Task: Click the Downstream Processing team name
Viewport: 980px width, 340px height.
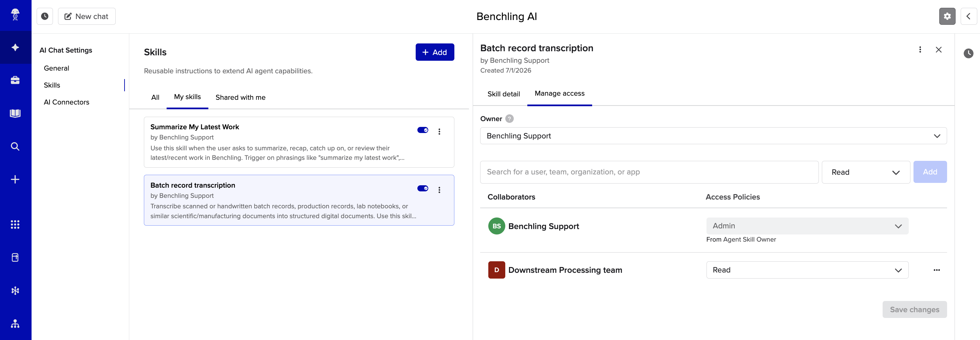Action: coord(565,270)
